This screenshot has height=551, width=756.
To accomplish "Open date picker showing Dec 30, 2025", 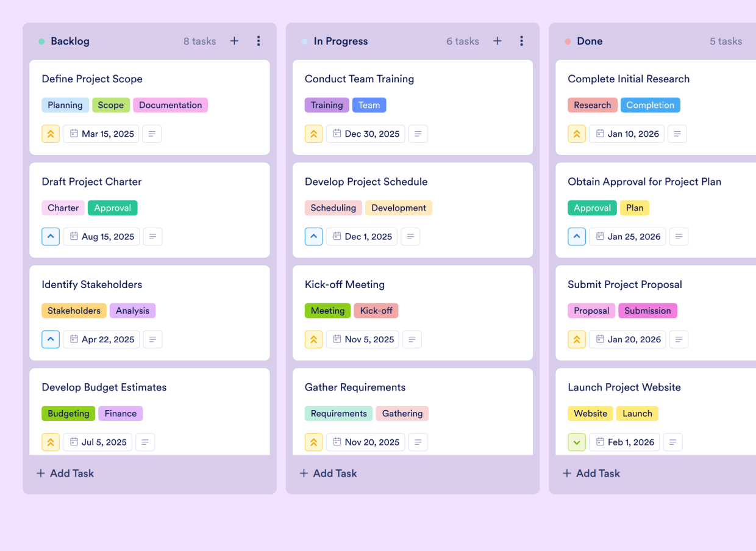I will pos(365,133).
